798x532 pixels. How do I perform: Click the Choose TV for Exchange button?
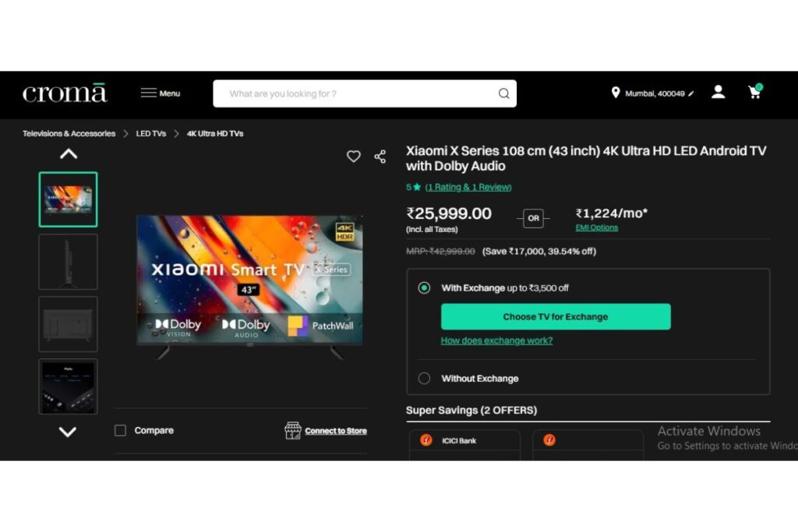click(556, 316)
